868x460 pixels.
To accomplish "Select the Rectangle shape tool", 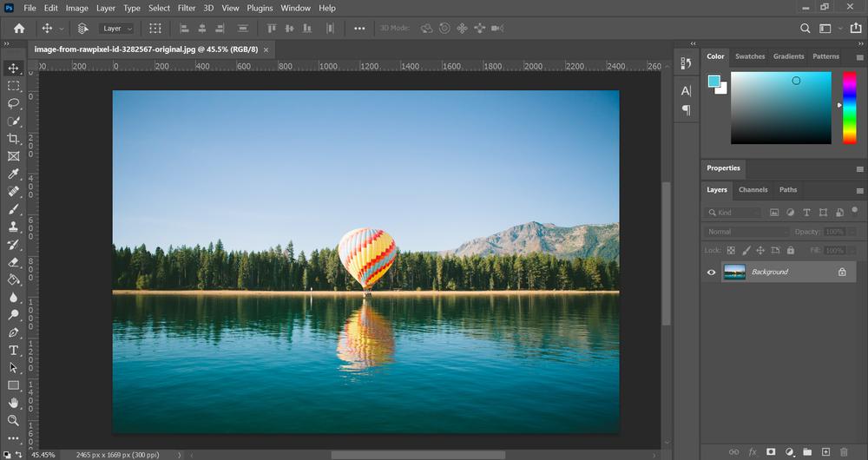I will pyautogui.click(x=13, y=385).
